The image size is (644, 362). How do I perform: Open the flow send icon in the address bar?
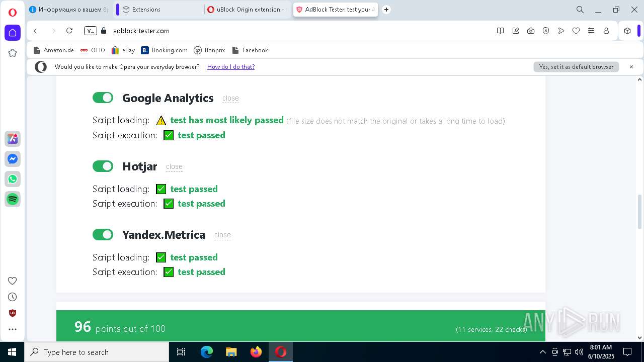(x=560, y=31)
